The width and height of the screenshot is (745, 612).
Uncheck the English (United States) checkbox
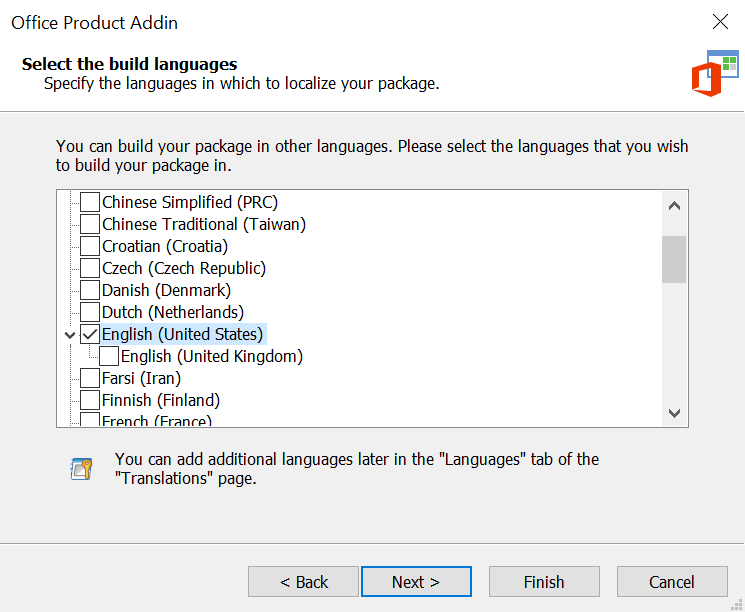pos(90,334)
